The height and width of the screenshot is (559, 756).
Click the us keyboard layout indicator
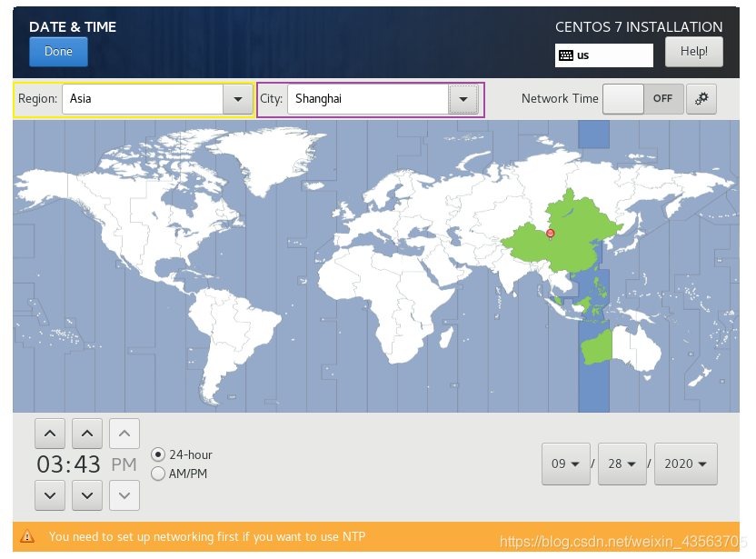click(x=603, y=55)
